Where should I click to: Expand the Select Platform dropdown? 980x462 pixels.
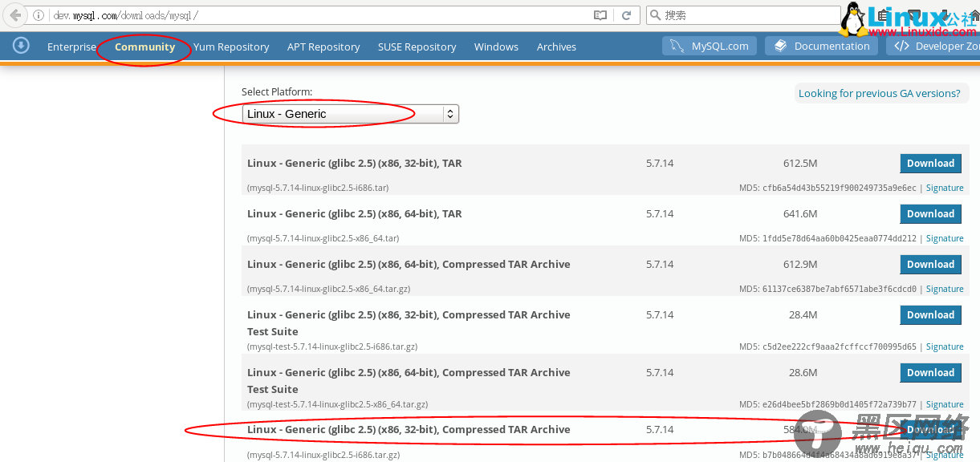click(350, 114)
